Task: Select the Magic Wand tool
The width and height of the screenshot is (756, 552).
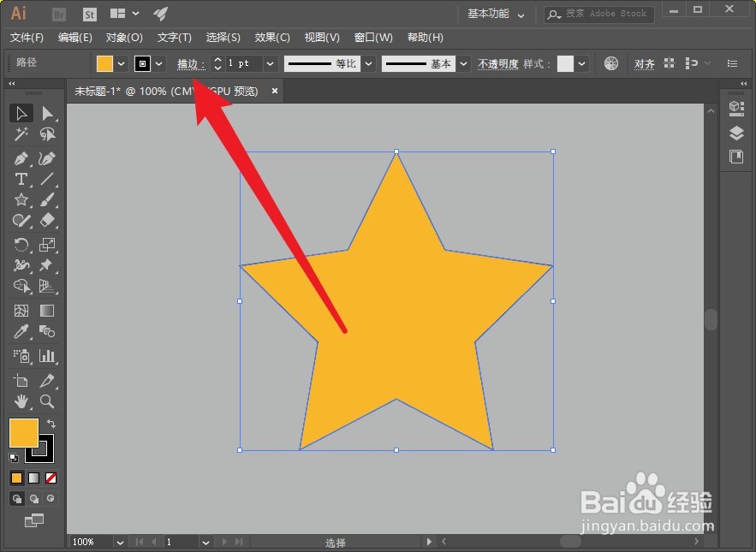Action: pos(21,134)
